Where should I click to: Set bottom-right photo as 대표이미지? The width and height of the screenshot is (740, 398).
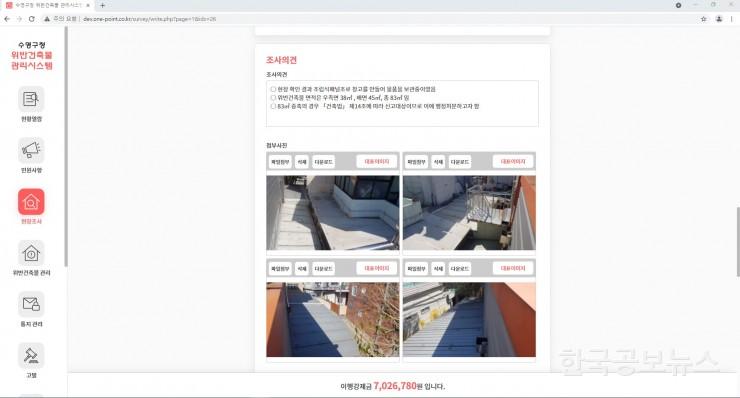pyautogui.click(x=513, y=268)
